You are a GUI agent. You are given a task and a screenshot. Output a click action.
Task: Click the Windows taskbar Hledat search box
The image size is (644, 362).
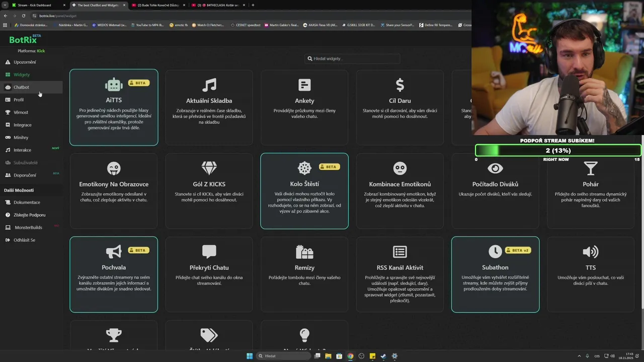(284, 356)
